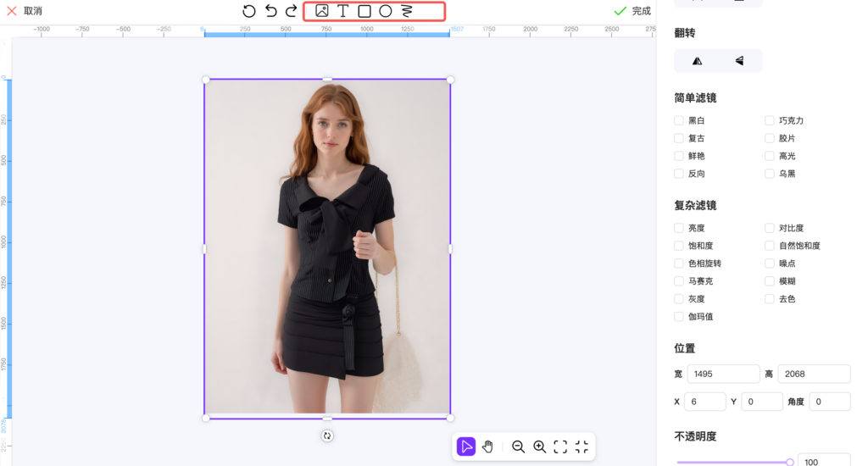Toggle the 伽玛值 checkbox
Screen dimensions: 868x466
679,317
